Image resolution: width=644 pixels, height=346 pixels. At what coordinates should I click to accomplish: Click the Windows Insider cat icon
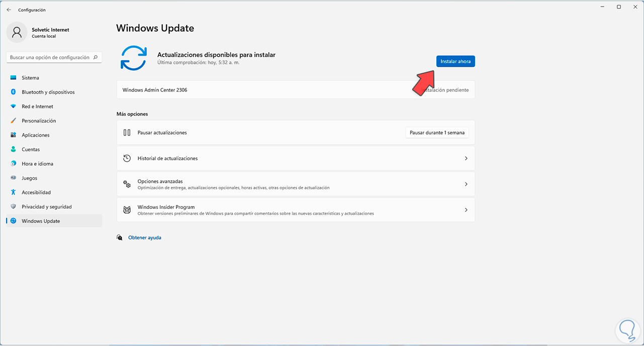click(127, 210)
